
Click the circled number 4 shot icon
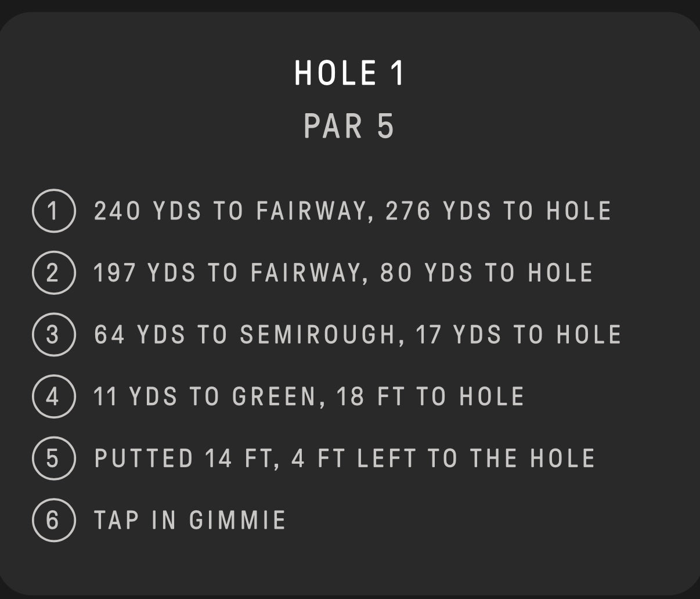53,396
